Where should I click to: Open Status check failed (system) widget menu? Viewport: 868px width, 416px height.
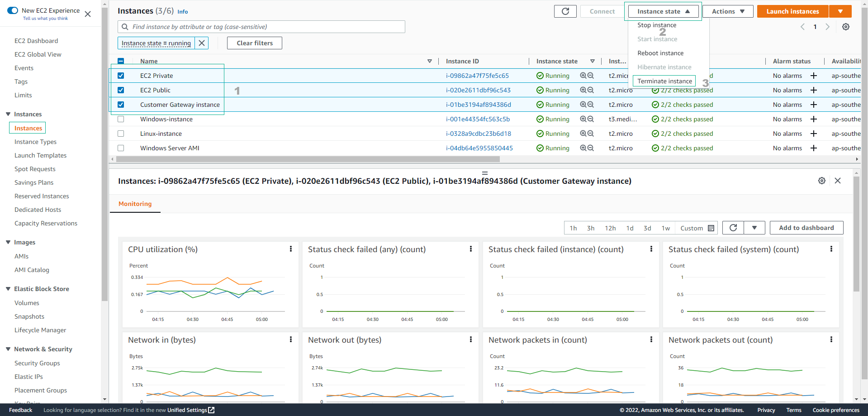(x=831, y=249)
